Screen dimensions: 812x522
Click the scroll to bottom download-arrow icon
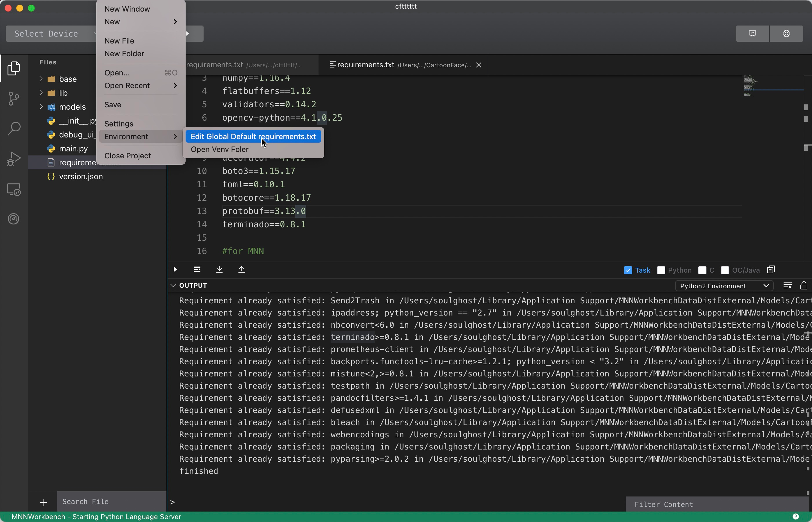[x=219, y=269]
